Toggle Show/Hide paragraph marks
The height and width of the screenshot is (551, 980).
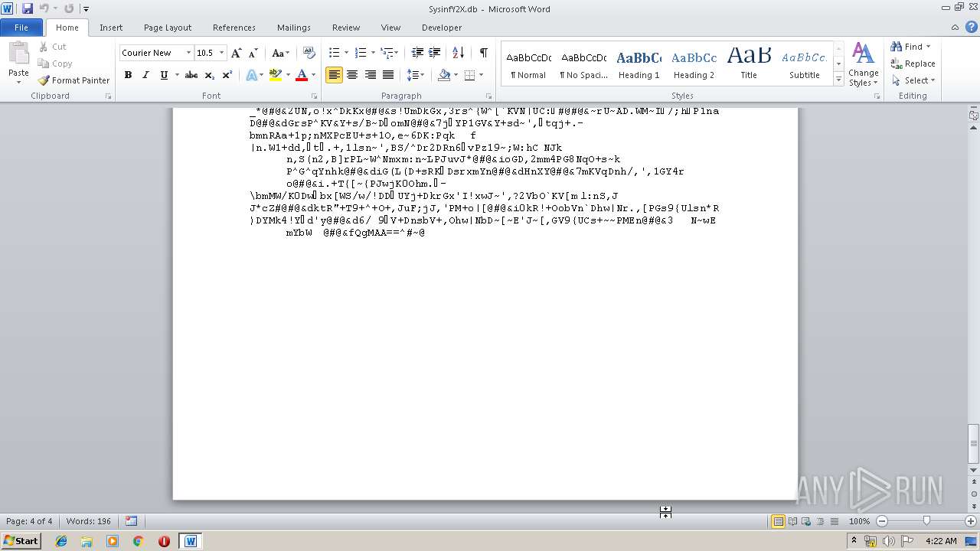pyautogui.click(x=483, y=53)
